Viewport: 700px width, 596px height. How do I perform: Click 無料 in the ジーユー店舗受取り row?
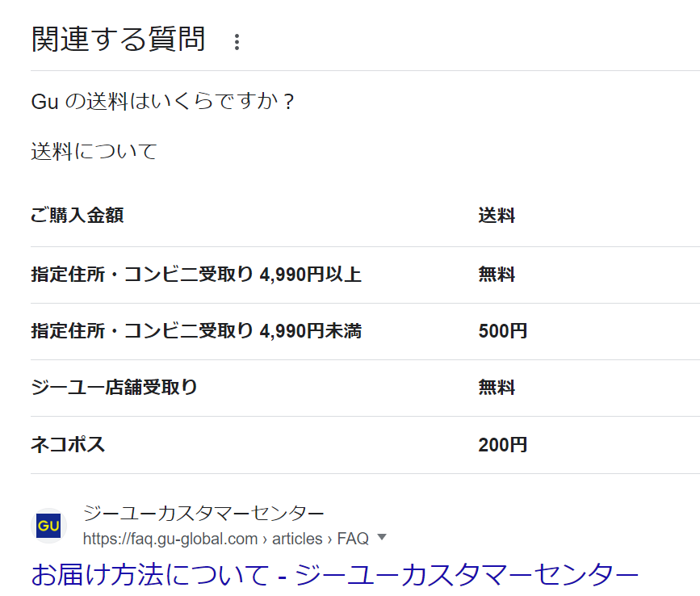tap(497, 387)
